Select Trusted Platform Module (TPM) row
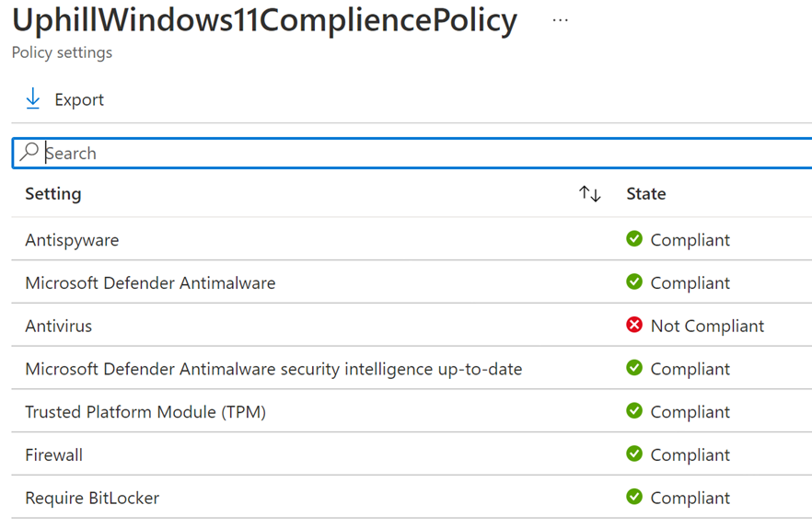Image resolution: width=812 pixels, height=528 pixels. [x=145, y=412]
